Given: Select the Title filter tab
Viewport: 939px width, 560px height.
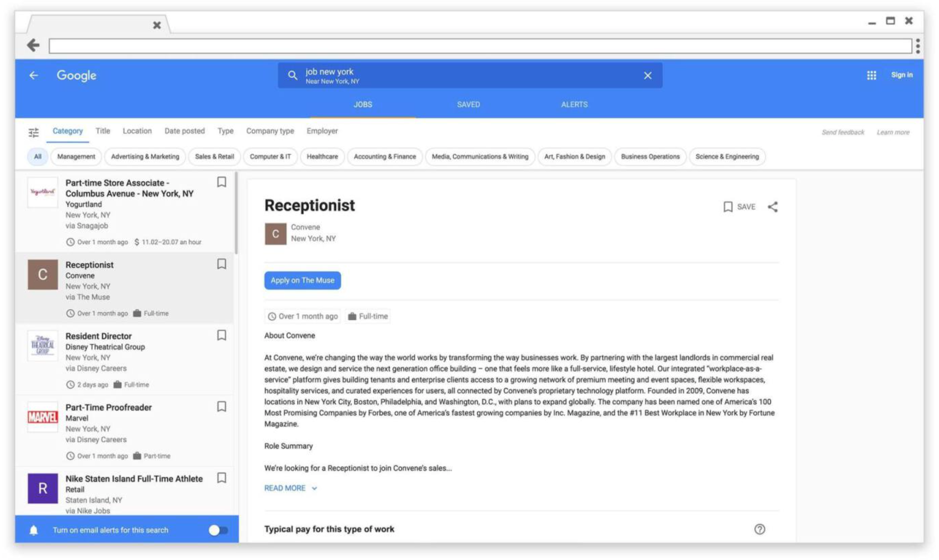Looking at the screenshot, I should pos(103,131).
